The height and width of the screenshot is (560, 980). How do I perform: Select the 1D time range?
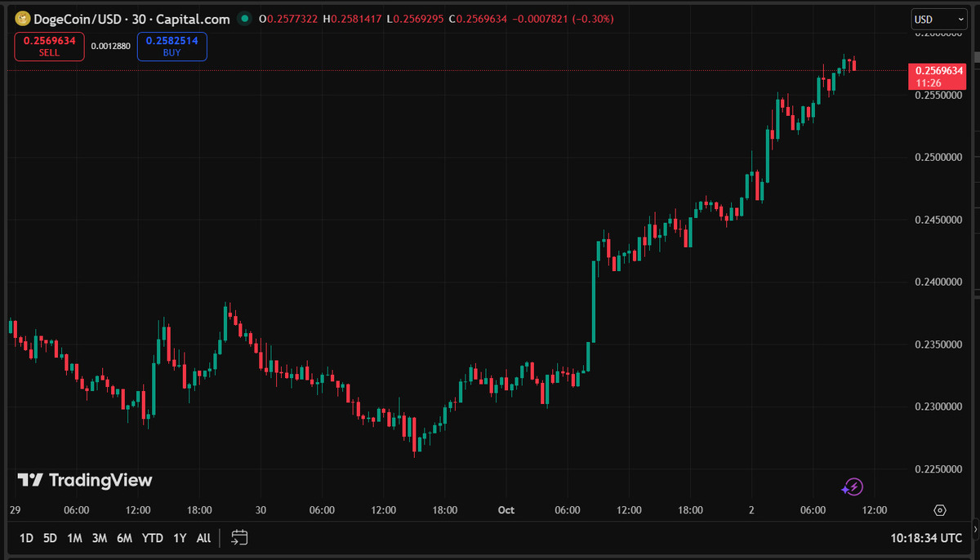(26, 538)
